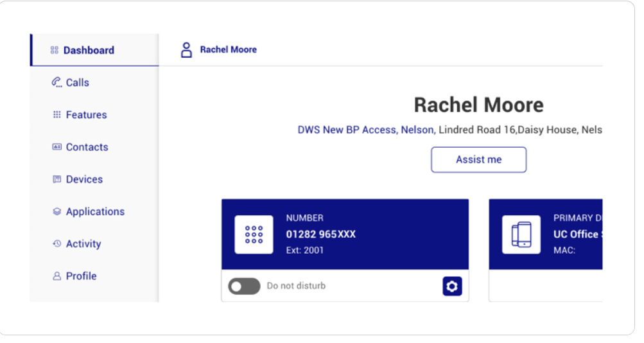
Task: Click the number keypad icon tile
Action: (254, 234)
